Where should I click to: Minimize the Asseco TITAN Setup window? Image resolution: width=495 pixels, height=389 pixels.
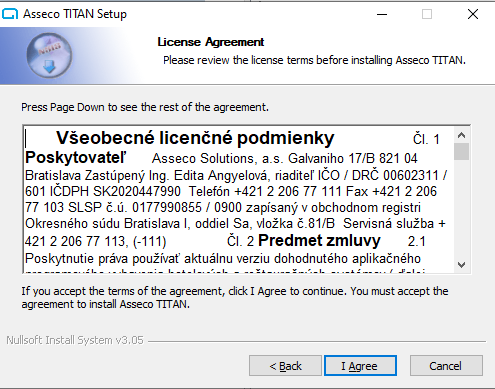point(382,14)
